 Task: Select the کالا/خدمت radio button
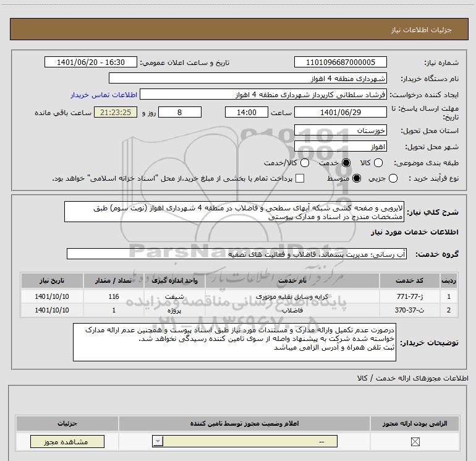[305, 163]
